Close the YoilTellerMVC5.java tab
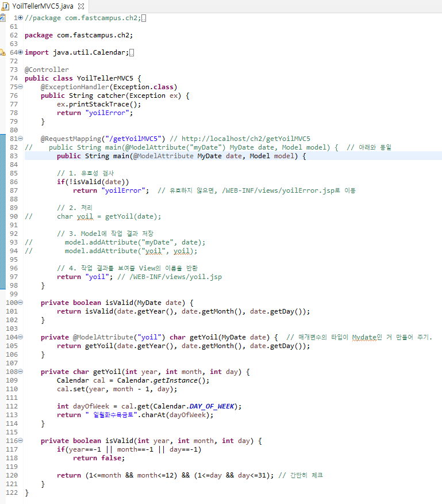Viewport: 442px width, 504px height. 81,6
